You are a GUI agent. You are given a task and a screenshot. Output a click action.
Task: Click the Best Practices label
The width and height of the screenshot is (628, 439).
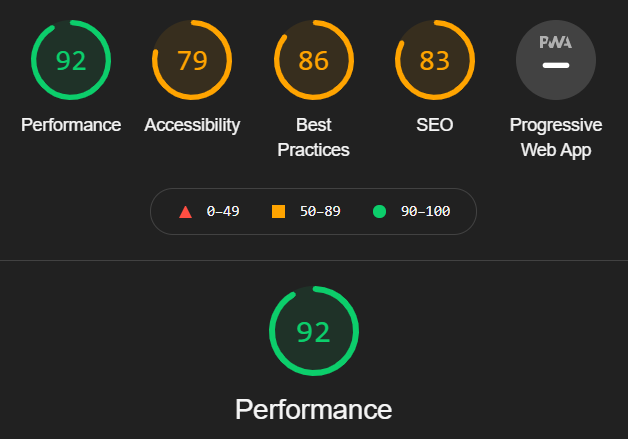click(314, 137)
